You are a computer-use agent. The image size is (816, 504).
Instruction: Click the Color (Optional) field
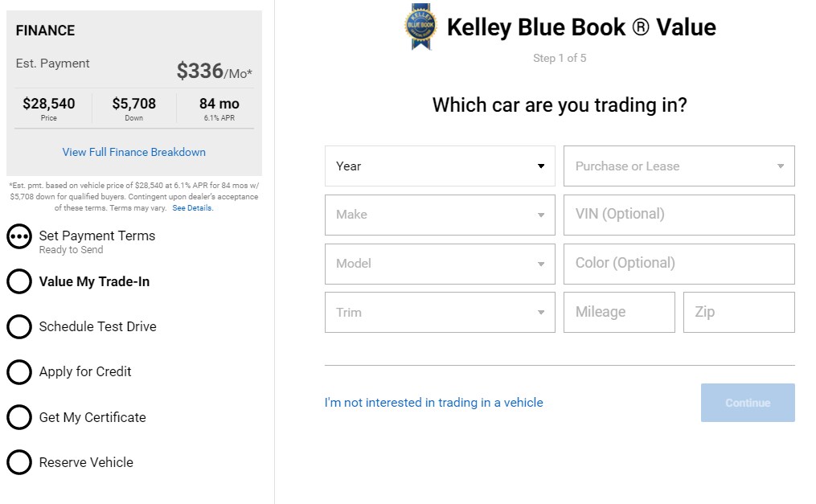(x=679, y=264)
